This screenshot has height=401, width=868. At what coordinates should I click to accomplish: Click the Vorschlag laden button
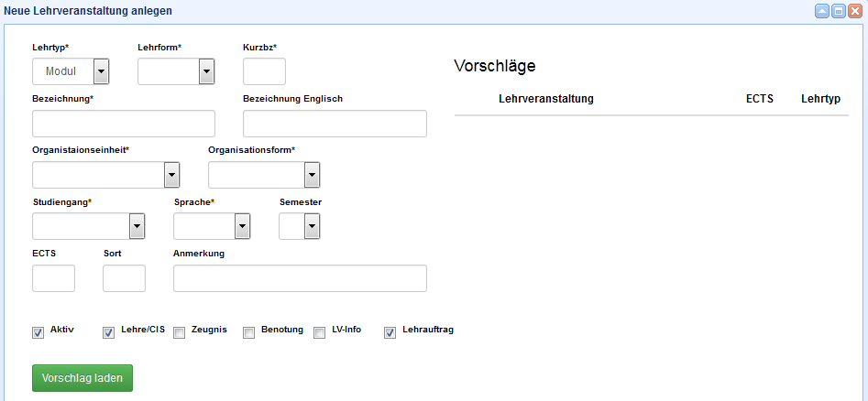pos(82,378)
